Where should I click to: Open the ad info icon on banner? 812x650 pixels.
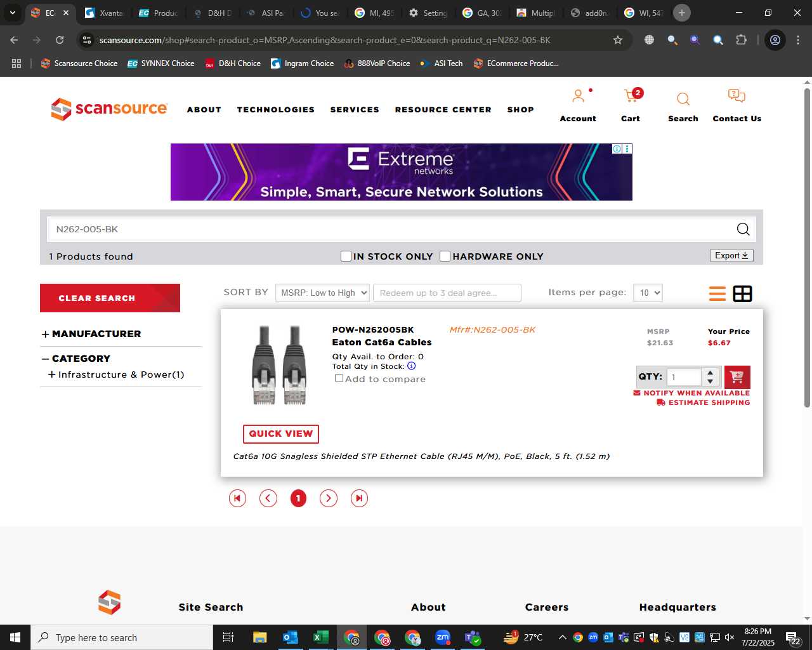tap(617, 149)
